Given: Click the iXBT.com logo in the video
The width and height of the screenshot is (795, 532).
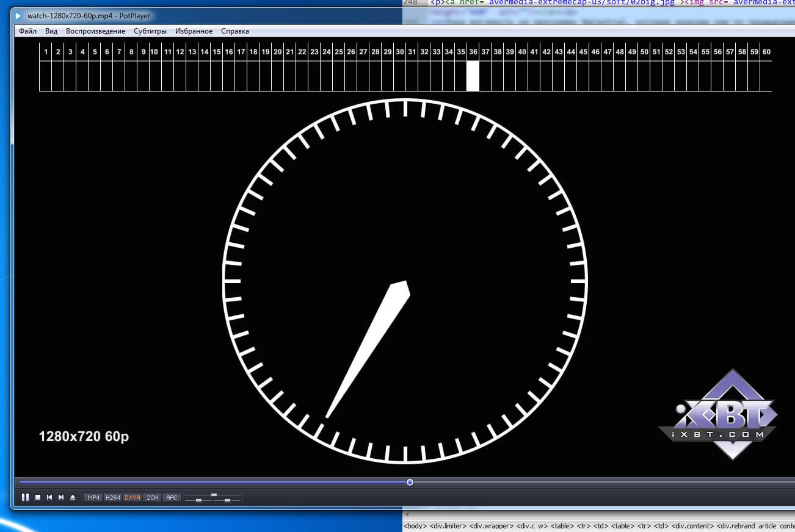Looking at the screenshot, I should [718, 415].
